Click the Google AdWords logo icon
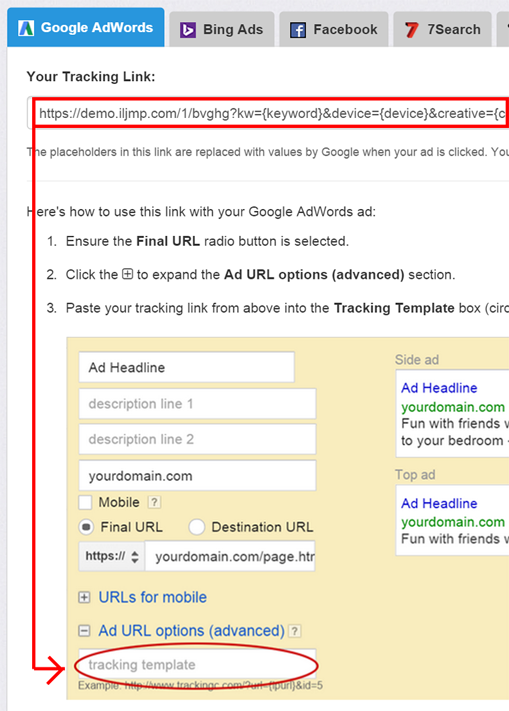509x711 pixels. (26, 28)
